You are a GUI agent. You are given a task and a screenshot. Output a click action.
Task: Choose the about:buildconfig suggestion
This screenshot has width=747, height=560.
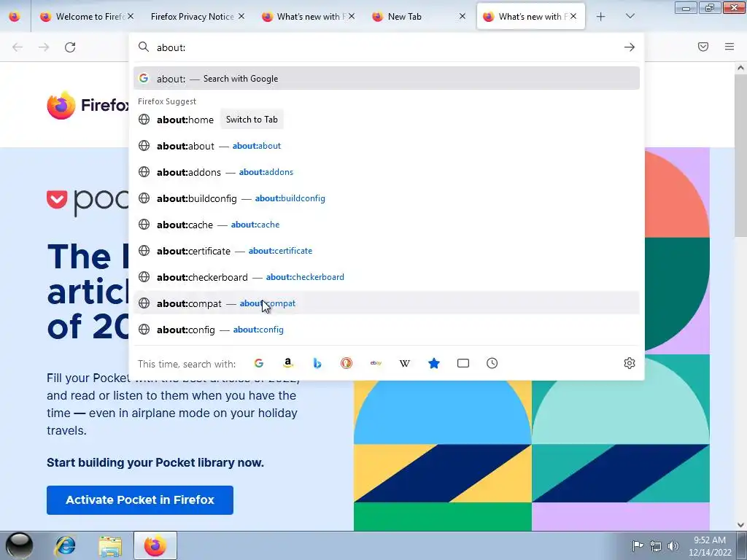coord(387,198)
